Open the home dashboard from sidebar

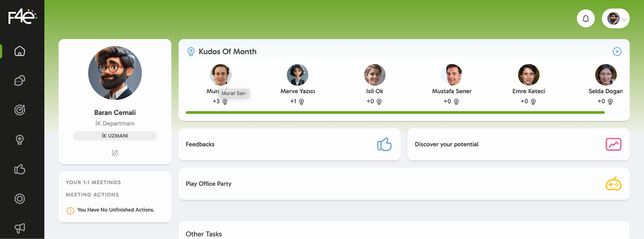(19, 51)
